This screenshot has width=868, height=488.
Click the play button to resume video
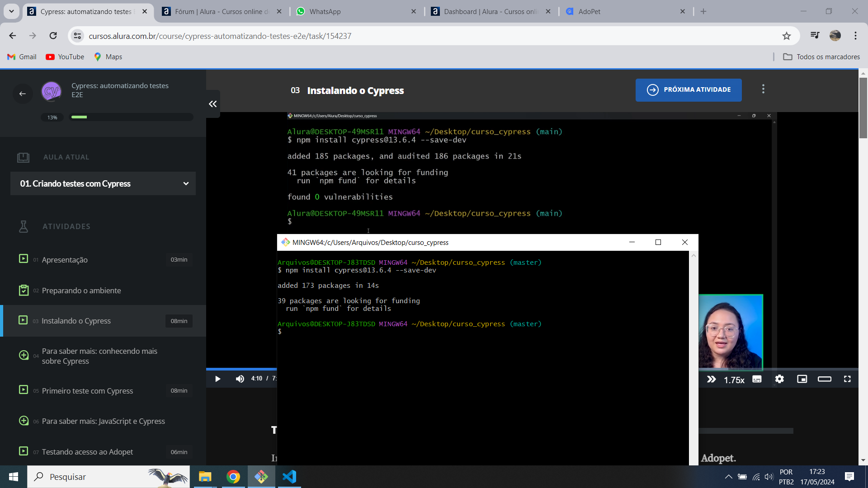tap(217, 378)
